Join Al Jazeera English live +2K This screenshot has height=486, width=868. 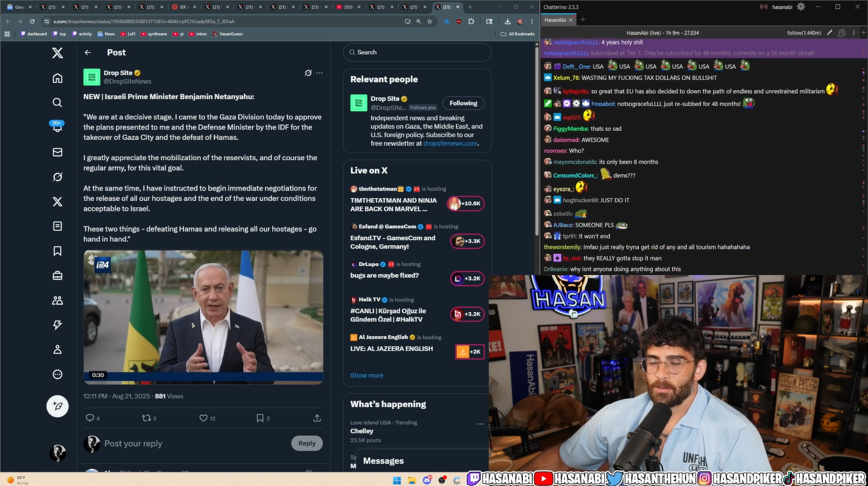point(470,351)
